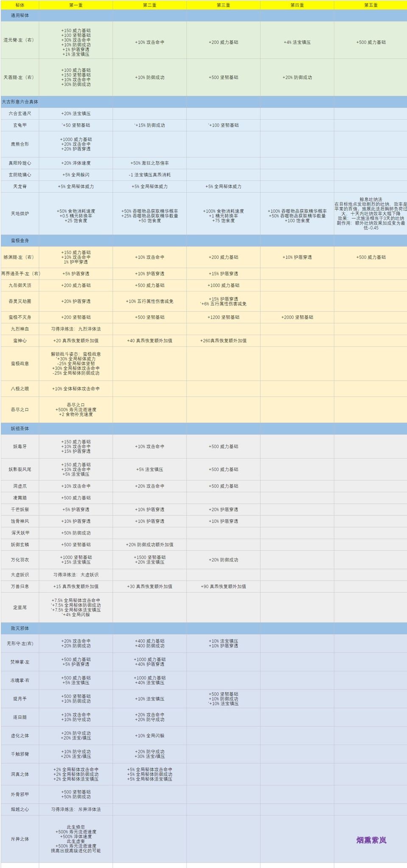Click the 天地烘炉 row name
The height and width of the screenshot is (868, 407).
pyautogui.click(x=20, y=214)
